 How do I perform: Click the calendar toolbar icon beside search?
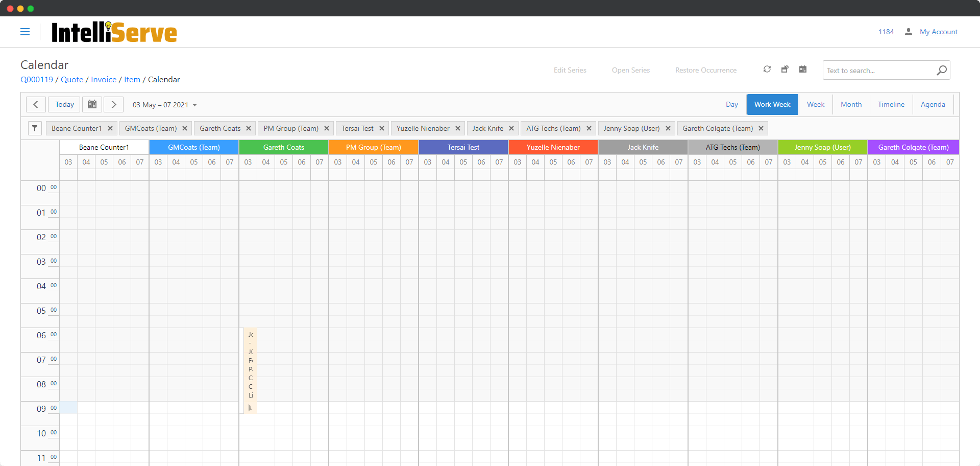(x=803, y=69)
